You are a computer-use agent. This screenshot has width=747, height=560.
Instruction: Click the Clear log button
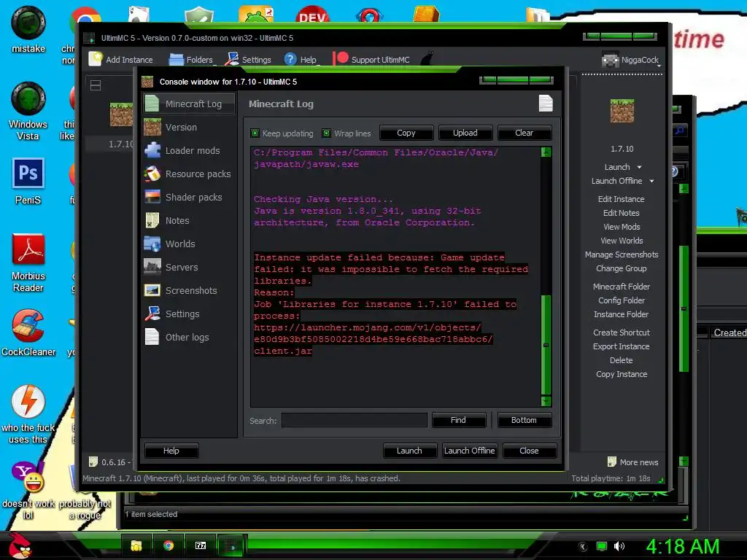[524, 133]
